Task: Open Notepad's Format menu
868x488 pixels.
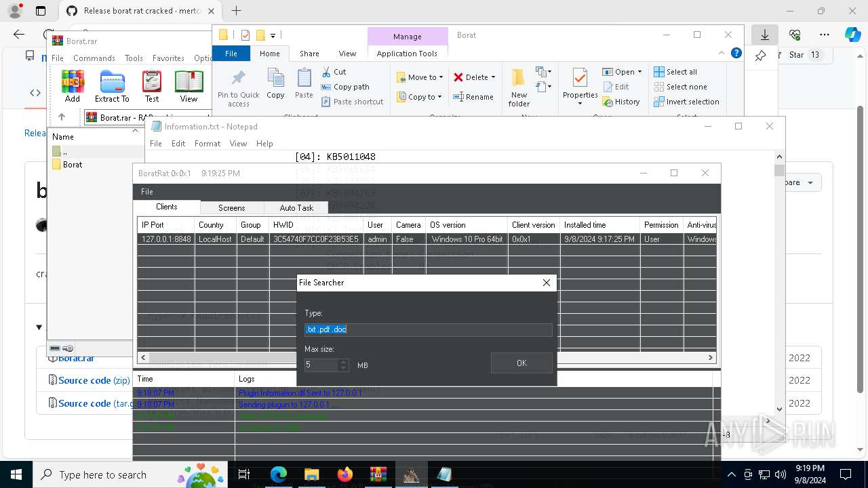Action: point(208,144)
